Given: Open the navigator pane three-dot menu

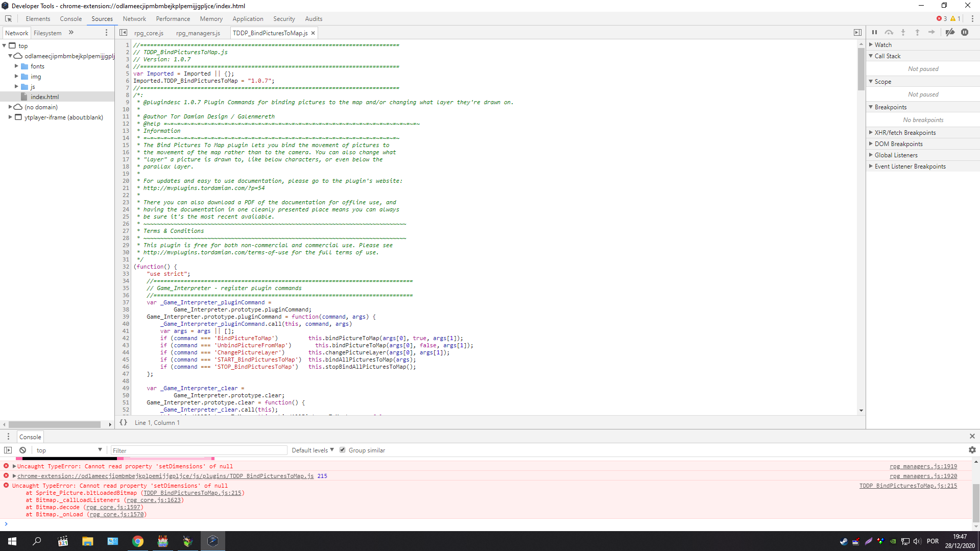Looking at the screenshot, I should 106,33.
